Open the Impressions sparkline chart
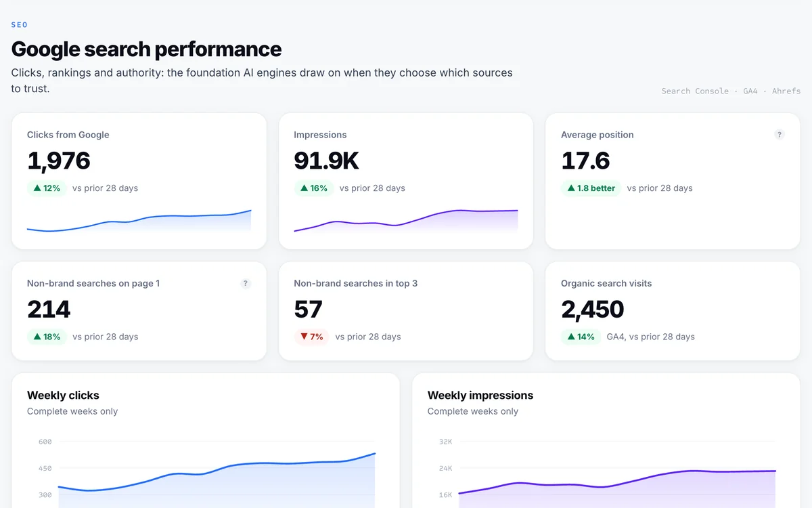Screen dimensions: 812x508 tap(406, 221)
